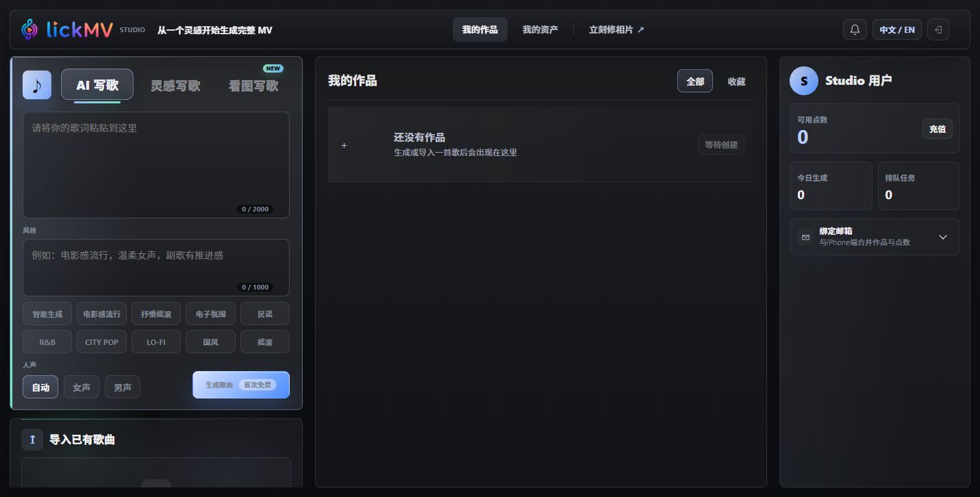Screen dimensions: 980x497
Task: Click the 等待创建 button
Action: (x=721, y=144)
